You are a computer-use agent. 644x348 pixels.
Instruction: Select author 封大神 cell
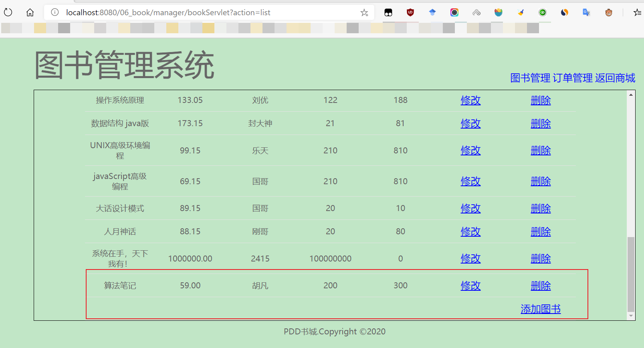[x=260, y=123]
